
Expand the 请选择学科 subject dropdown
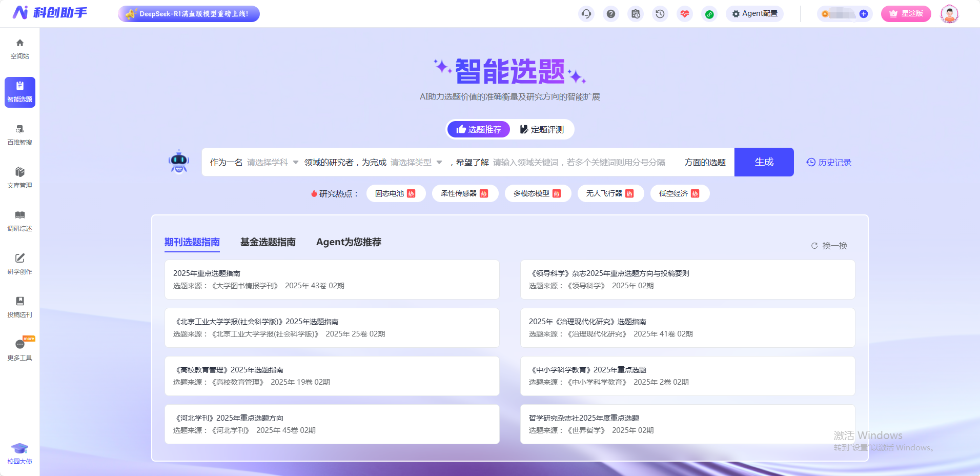(x=273, y=162)
